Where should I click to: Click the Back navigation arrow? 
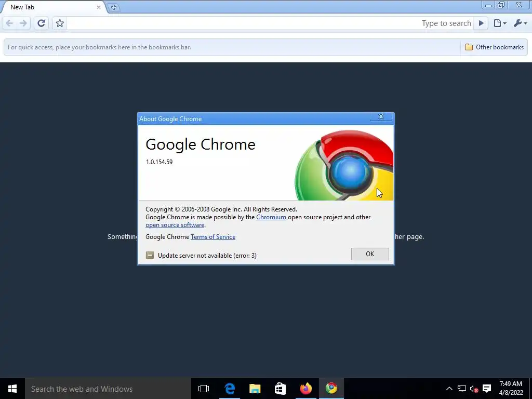pyautogui.click(x=9, y=23)
